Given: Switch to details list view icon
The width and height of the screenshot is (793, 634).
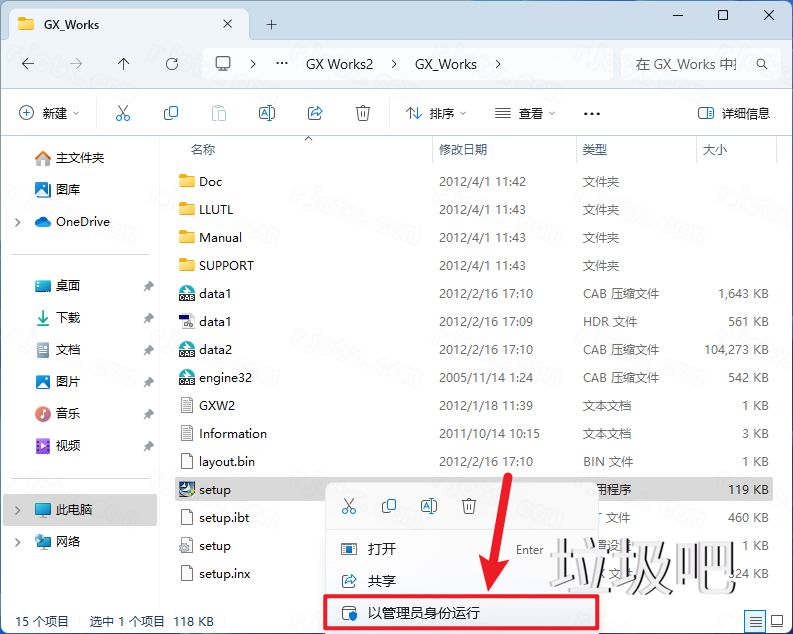Looking at the screenshot, I should point(756,621).
